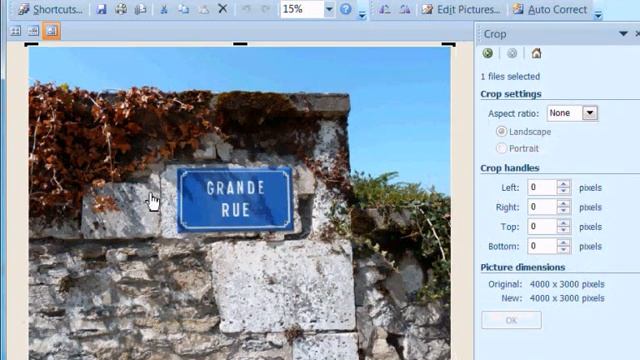Click the Undo arrow icon

pyautogui.click(x=246, y=9)
